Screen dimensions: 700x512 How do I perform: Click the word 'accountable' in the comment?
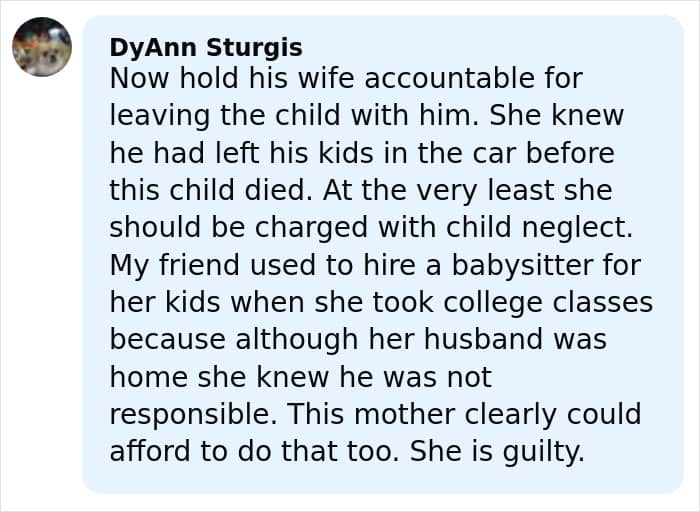[450, 79]
